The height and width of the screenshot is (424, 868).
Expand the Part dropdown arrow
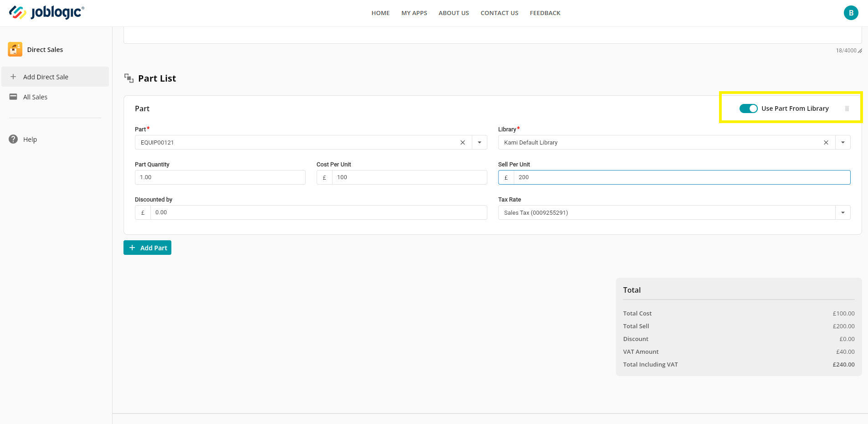point(479,142)
